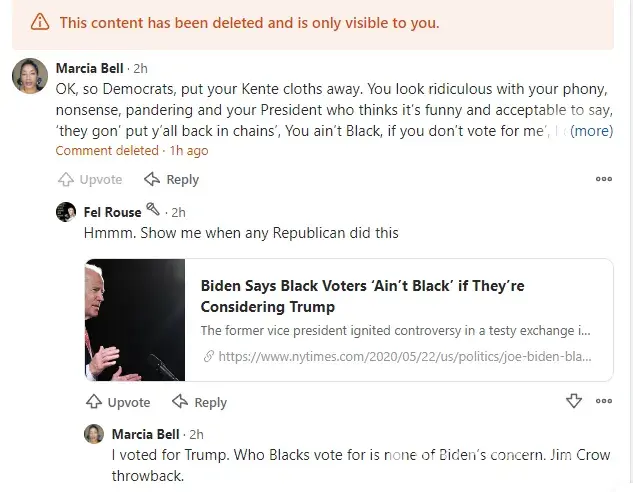Viewport: 633px width, 492px height.
Task: Open the three-dot menu on the deleted comment
Action: (603, 180)
